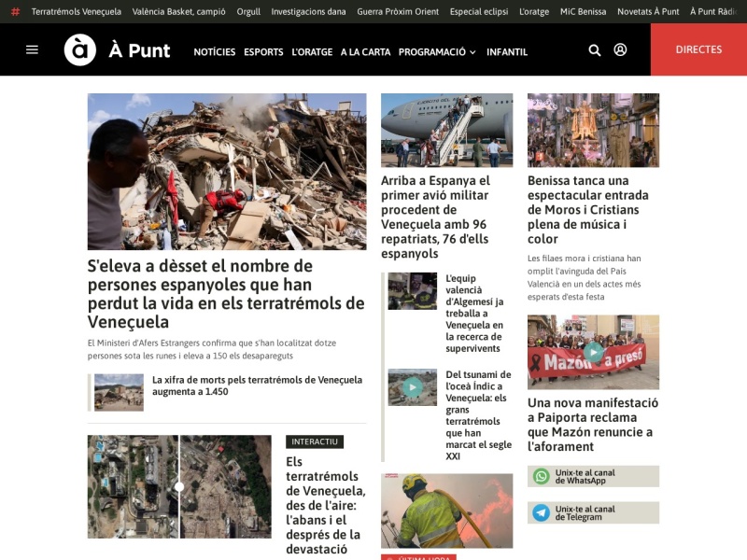Open the military plane arrival photo
Screen dimensions: 747x560
coord(447,130)
